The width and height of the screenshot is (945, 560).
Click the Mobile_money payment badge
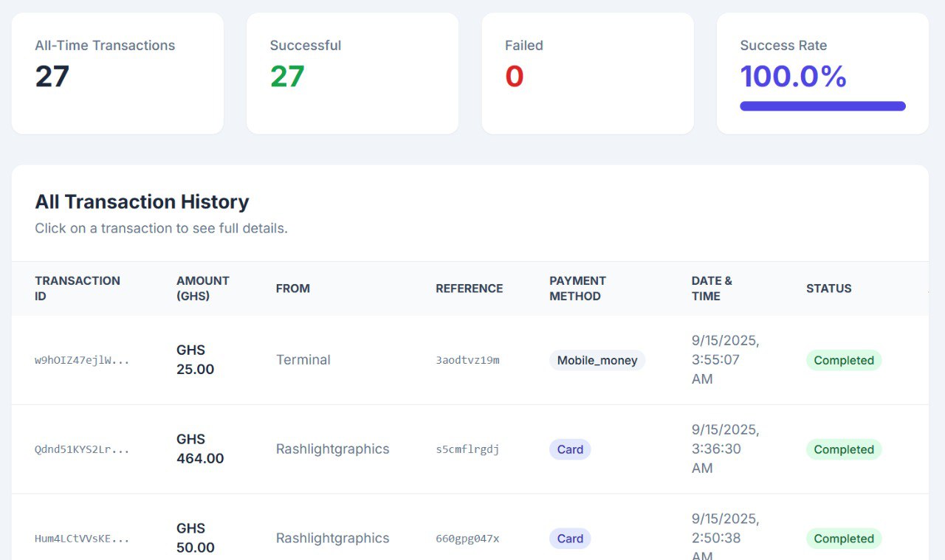tap(597, 360)
